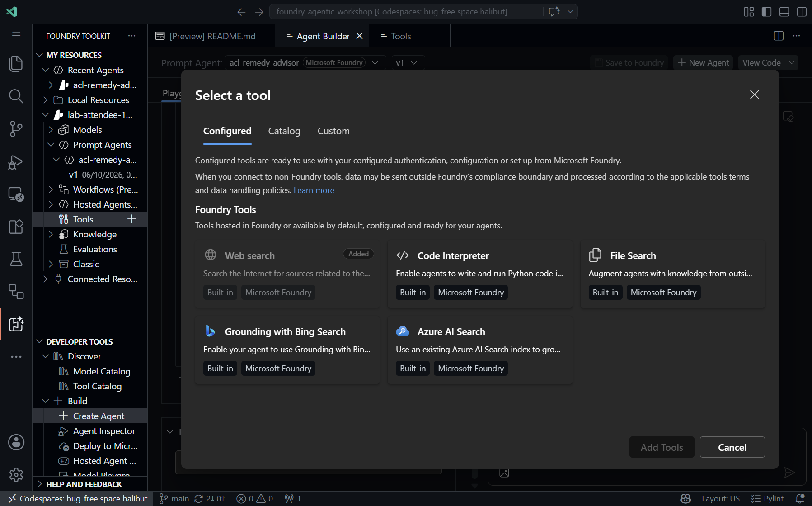The image size is (812, 506).
Task: Close the Agent Builder tab
Action: [x=359, y=36]
